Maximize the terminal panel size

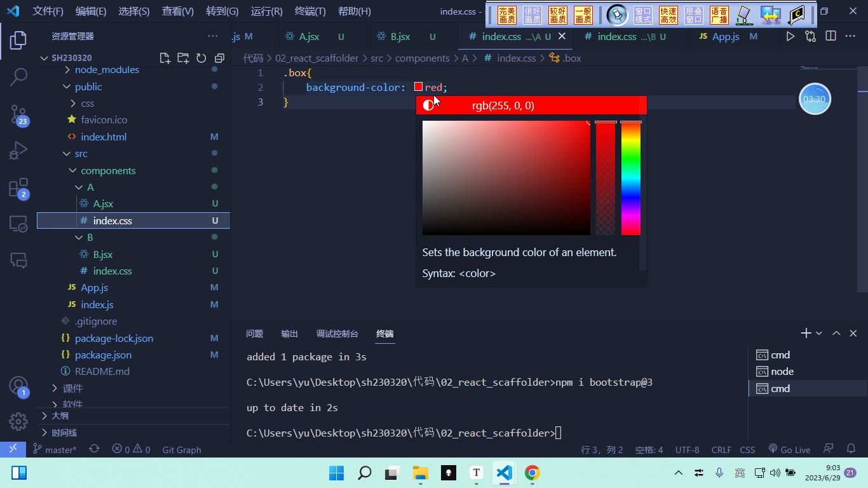coord(836,333)
